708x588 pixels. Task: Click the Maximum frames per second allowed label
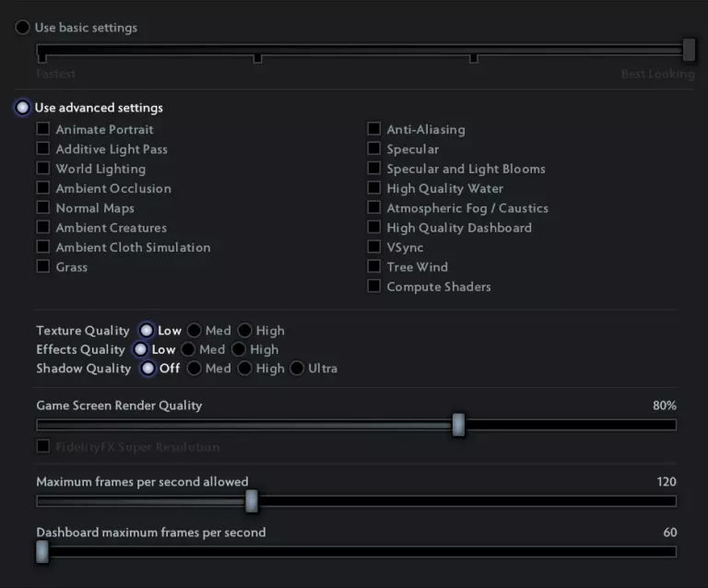coord(142,482)
